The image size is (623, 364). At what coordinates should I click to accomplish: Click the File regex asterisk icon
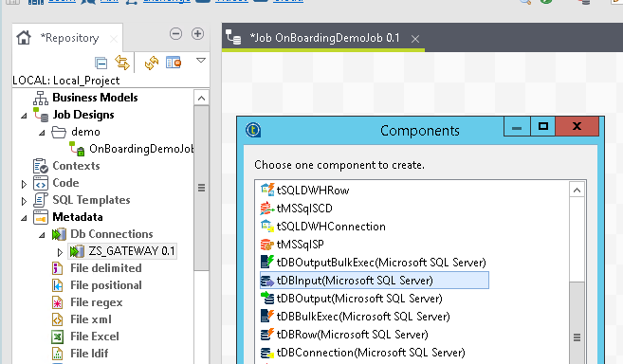[x=58, y=302]
